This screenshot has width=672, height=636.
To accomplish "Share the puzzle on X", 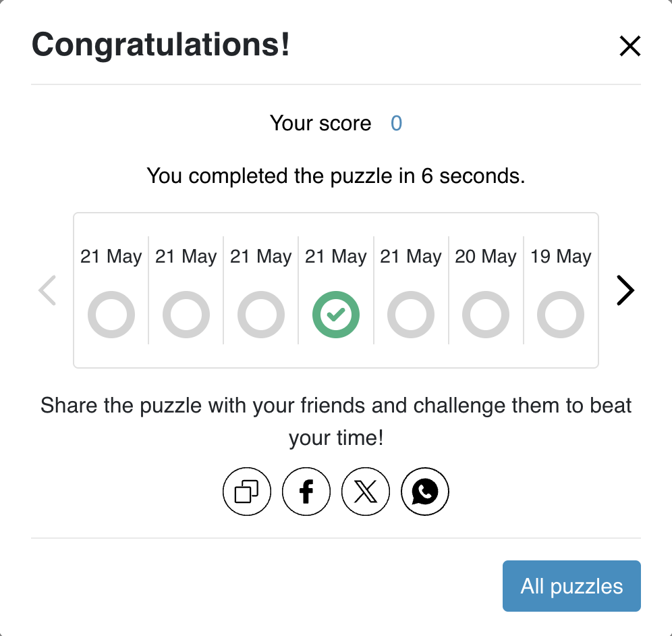I will click(x=366, y=492).
